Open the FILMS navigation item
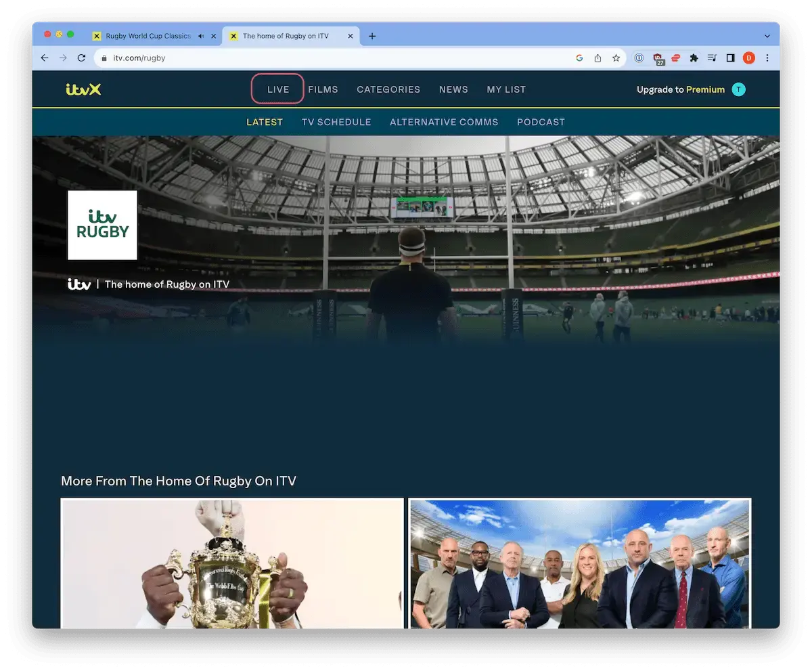The width and height of the screenshot is (812, 671). pos(323,89)
